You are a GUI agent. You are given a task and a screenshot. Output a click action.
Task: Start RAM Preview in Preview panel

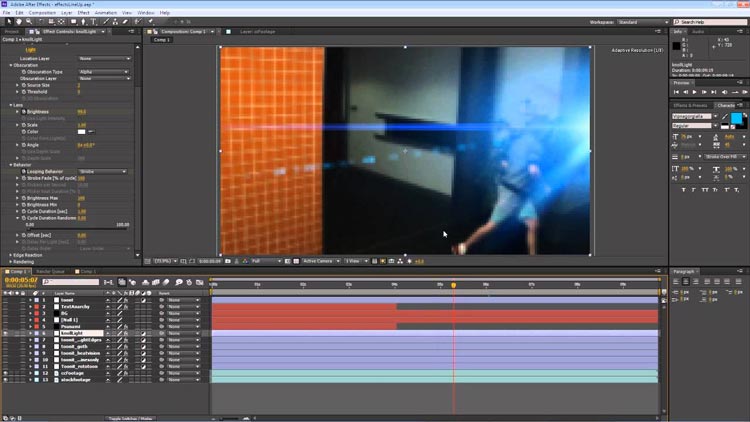(745, 92)
